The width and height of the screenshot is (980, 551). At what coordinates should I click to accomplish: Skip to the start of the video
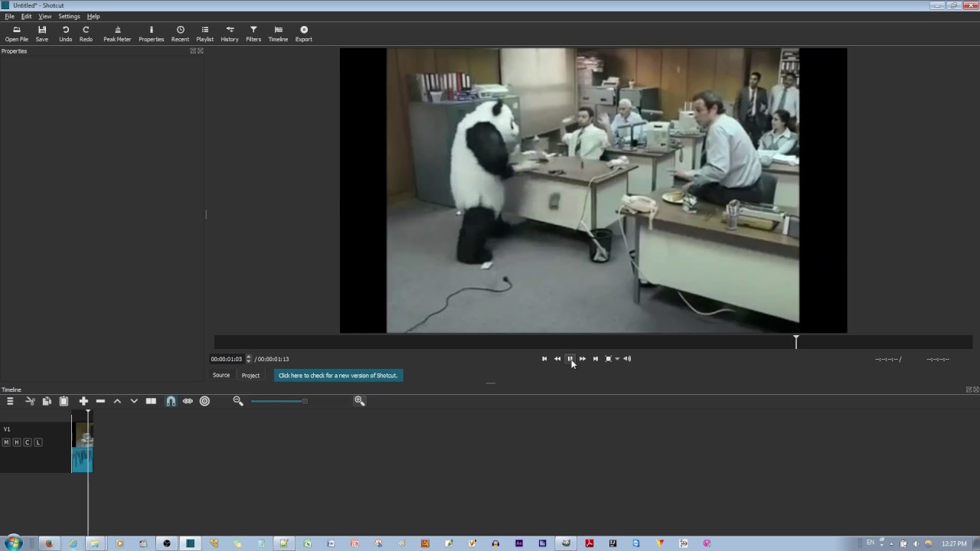click(x=544, y=359)
